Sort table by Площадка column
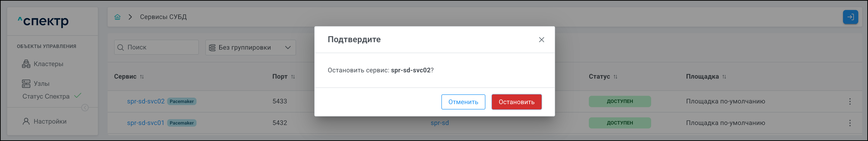Screen dimensions: 868x141 coord(724,77)
